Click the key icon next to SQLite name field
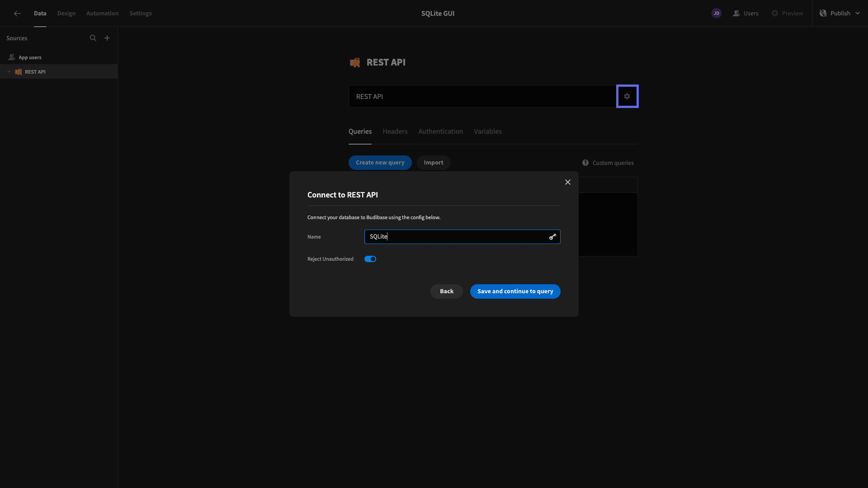The width and height of the screenshot is (868, 488). (552, 237)
